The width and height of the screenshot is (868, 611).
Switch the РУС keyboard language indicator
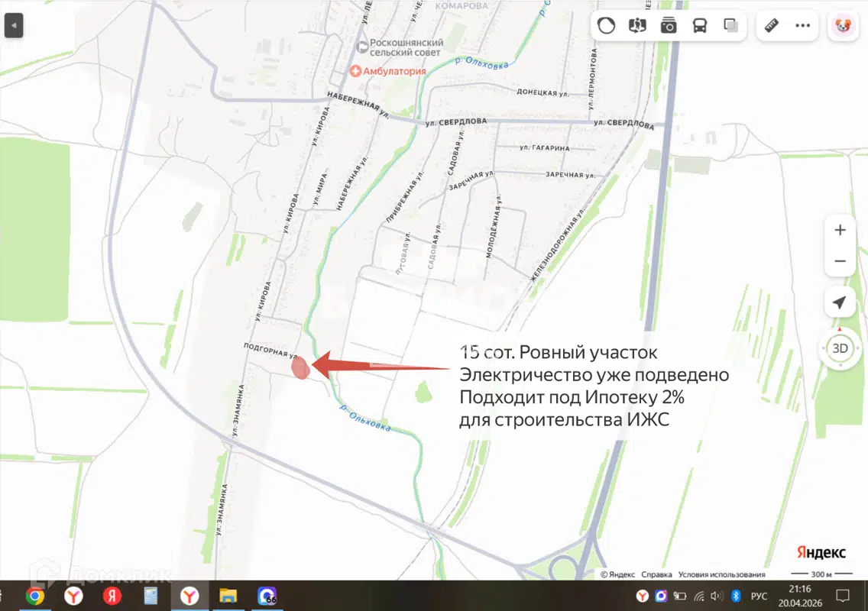(759, 596)
